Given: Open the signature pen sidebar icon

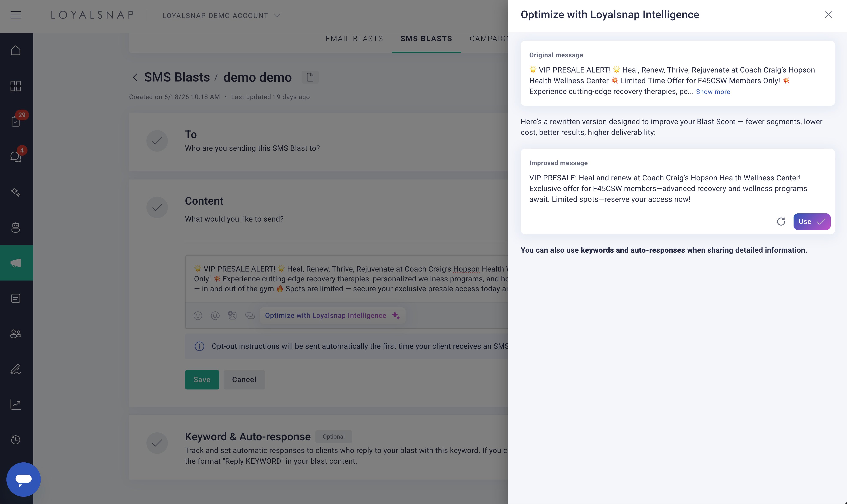Looking at the screenshot, I should (16, 369).
